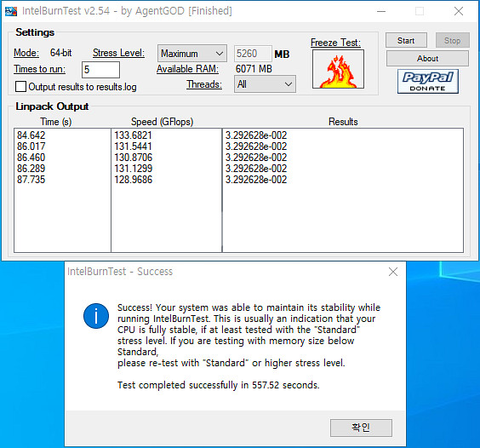
Task: Click the 6071 MB available RAM value
Action: point(254,69)
